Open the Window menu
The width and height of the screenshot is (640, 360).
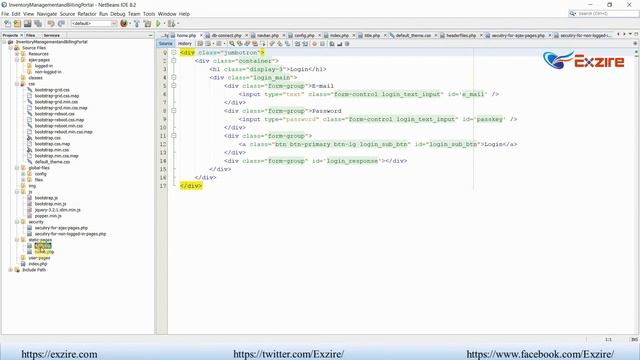tap(167, 14)
